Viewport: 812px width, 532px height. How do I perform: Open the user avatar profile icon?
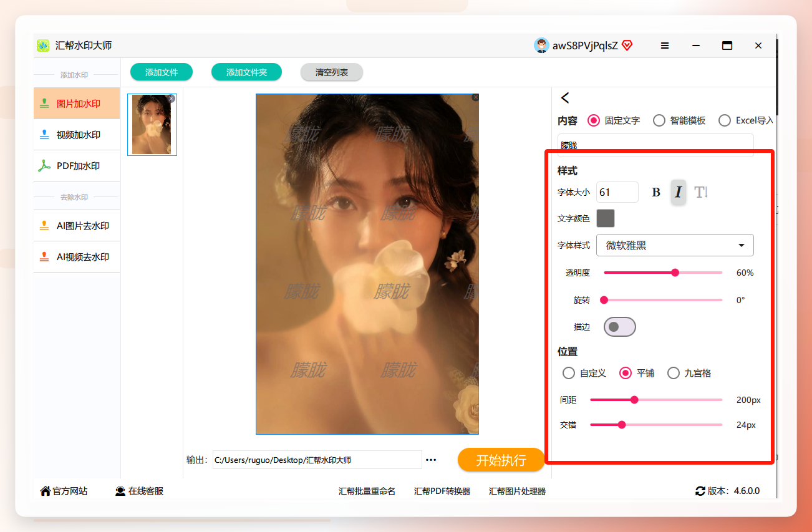[x=541, y=46]
